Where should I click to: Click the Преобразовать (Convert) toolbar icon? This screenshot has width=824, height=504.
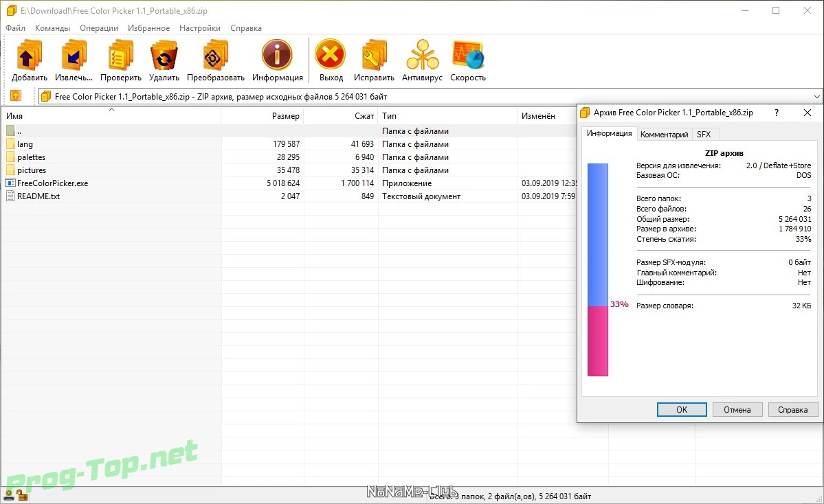pyautogui.click(x=216, y=56)
